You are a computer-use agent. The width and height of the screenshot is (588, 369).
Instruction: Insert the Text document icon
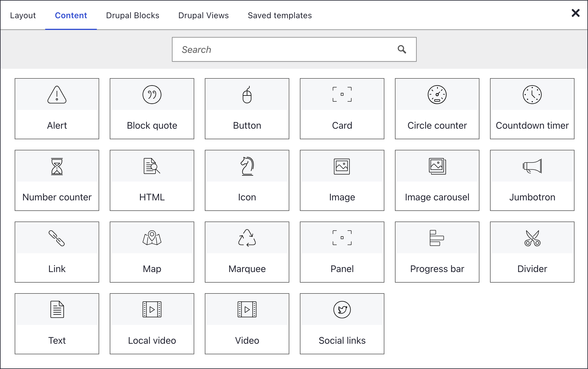57,310
